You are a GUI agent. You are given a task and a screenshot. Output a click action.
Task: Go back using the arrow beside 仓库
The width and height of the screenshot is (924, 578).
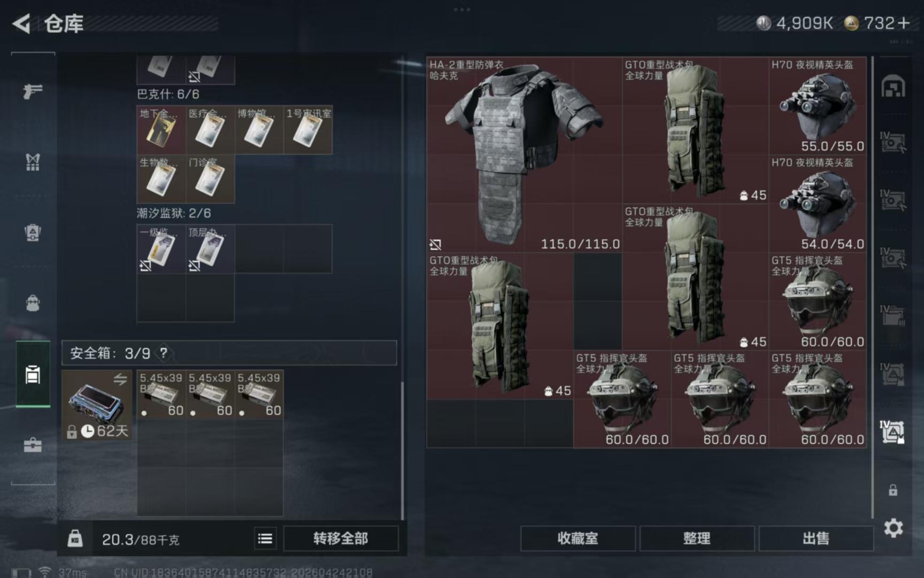[x=21, y=24]
